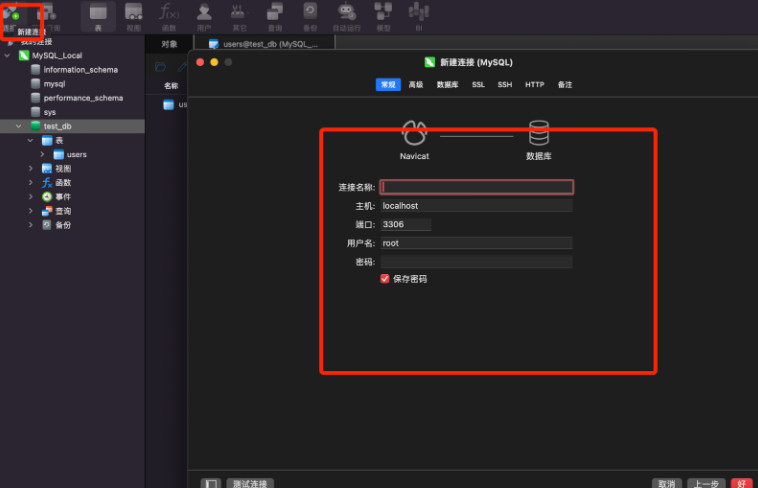Screen dimensions: 758x488
Task: Toggle the side panel icon beside 测试连接
Action: (211, 483)
